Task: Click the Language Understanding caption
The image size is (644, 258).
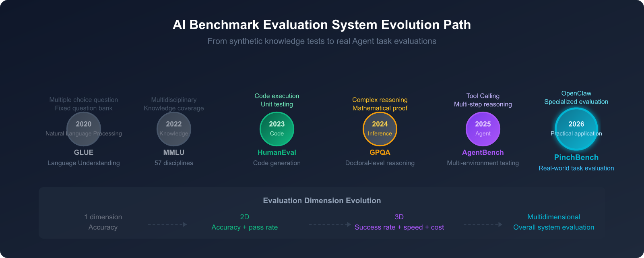Action: click(x=84, y=163)
